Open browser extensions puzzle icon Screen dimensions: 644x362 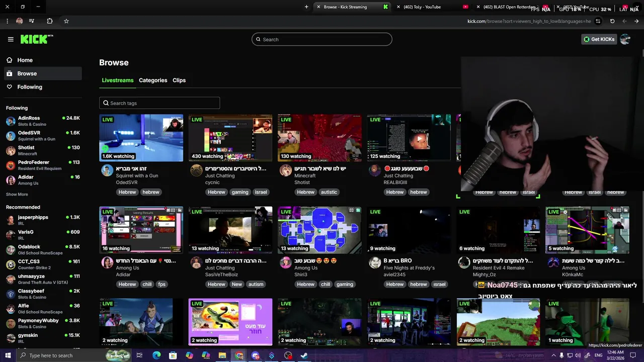coord(49,21)
